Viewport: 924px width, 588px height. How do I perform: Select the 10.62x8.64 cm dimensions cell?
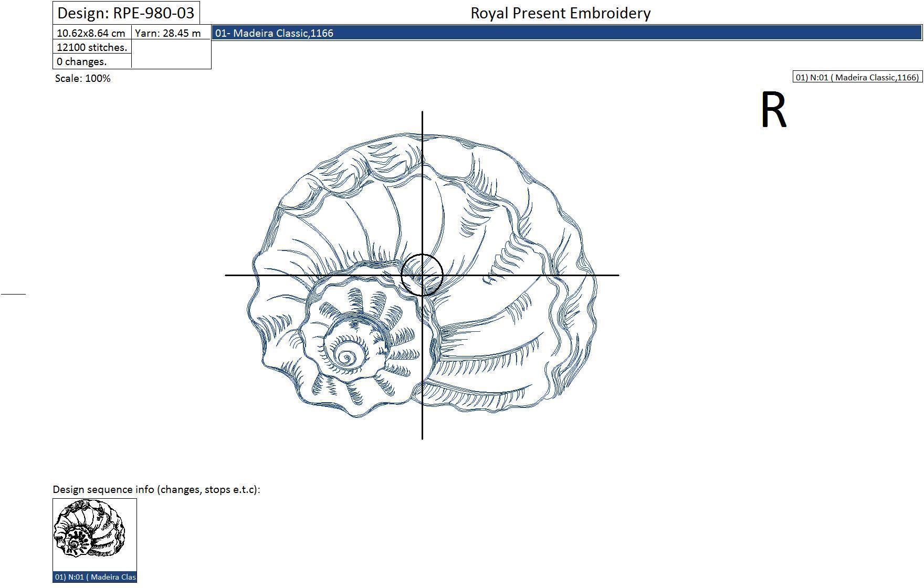click(x=92, y=33)
